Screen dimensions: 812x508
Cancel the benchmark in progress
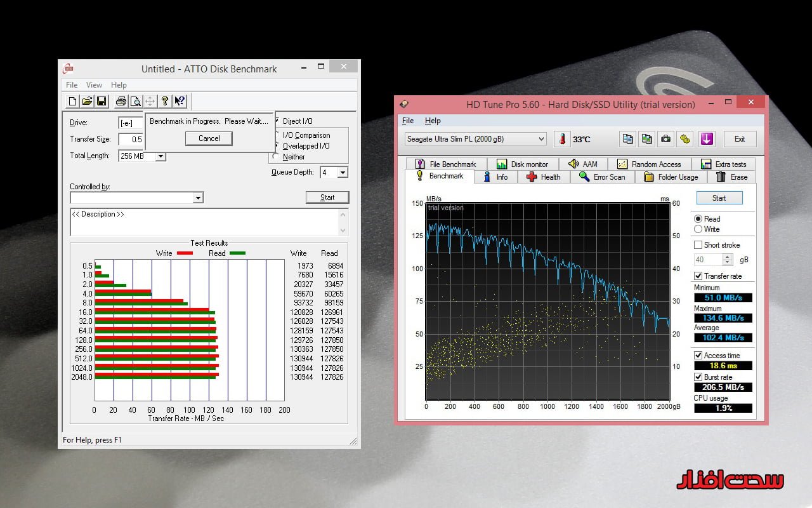tap(209, 138)
